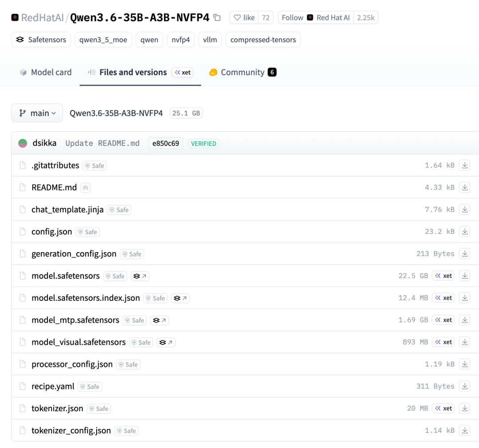Open safetensors viewer for model_mtp.safetensors

point(160,320)
